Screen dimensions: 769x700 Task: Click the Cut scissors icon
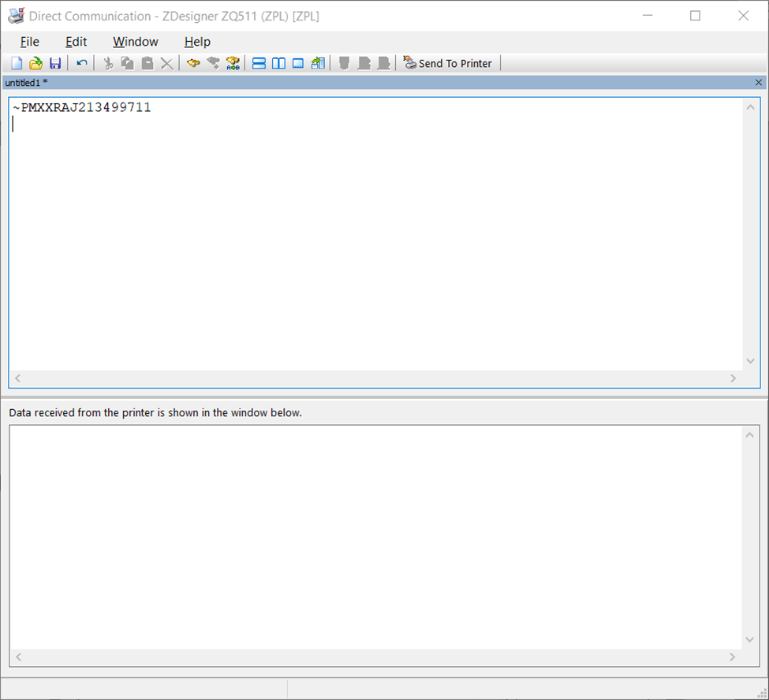(x=108, y=63)
